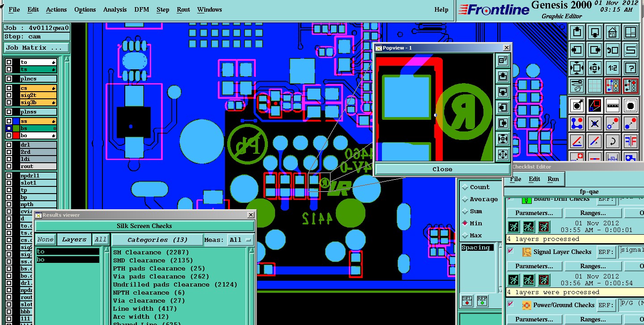Open the DFM menu

coord(142,9)
